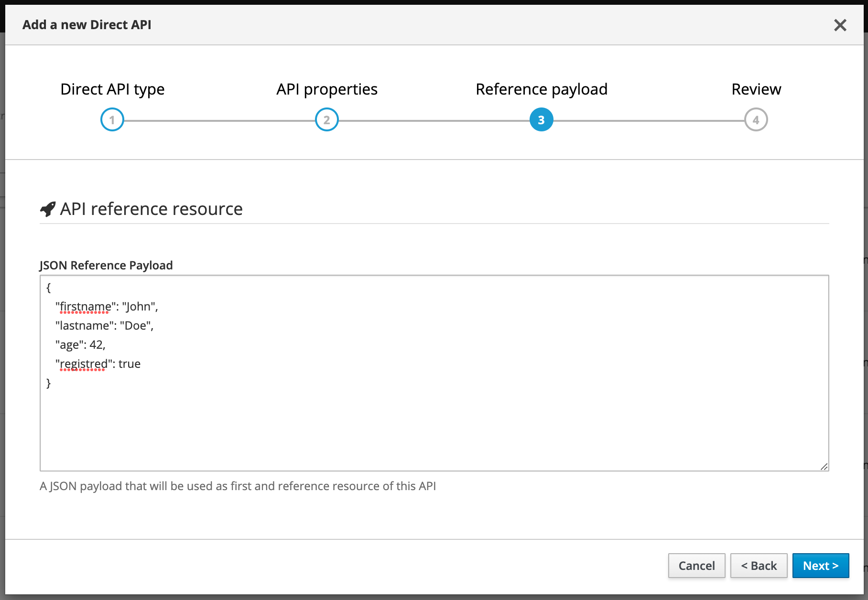Select the Reference payload step label
Screen dimensions: 868x600
click(541, 89)
